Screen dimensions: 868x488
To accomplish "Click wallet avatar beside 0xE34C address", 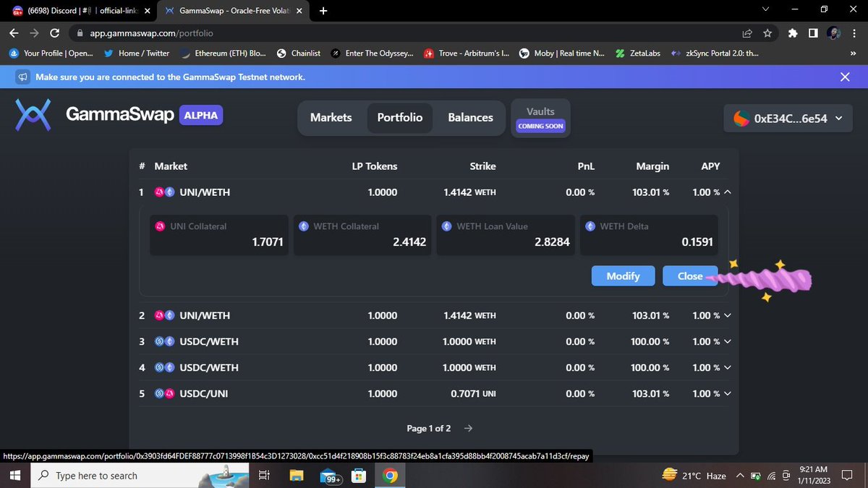I will click(x=741, y=119).
